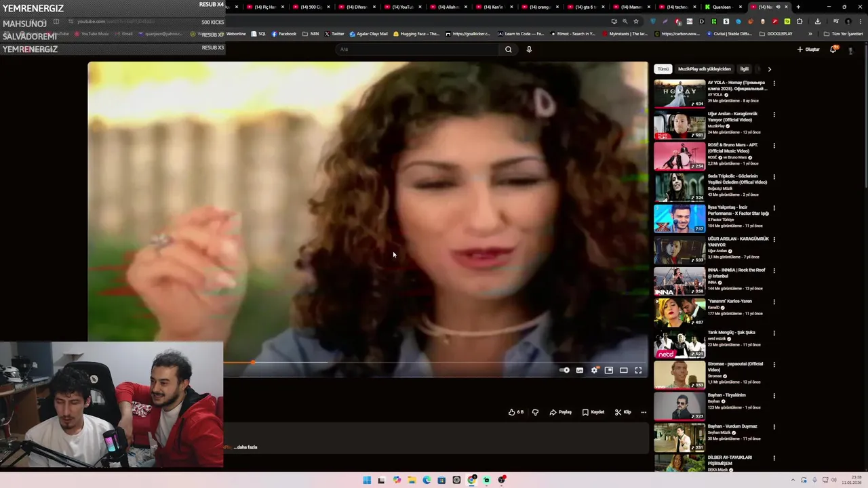Image resolution: width=868 pixels, height=488 pixels.
Task: Open Twitter bookmark in bookmarks bar
Action: pyautogui.click(x=334, y=34)
